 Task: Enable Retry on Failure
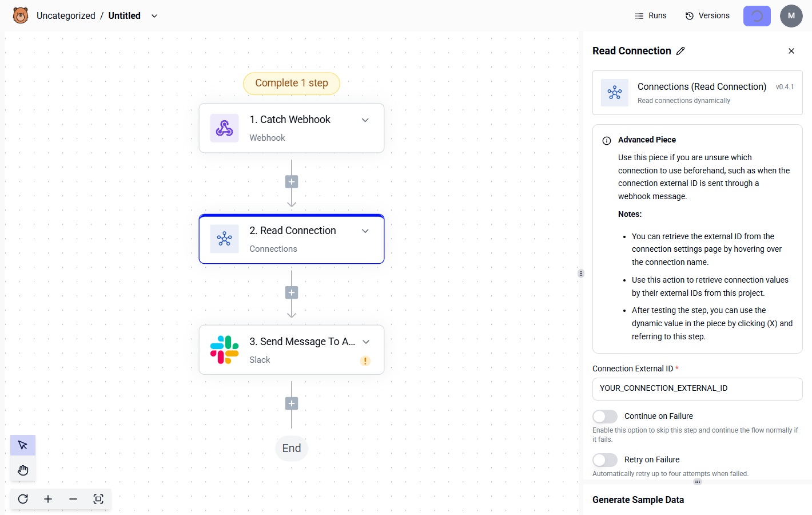[x=604, y=459]
